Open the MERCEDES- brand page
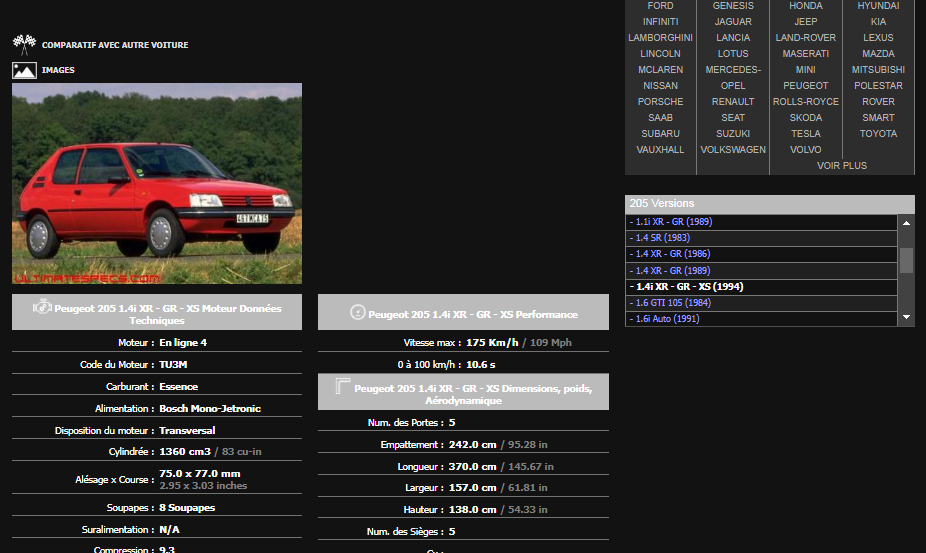The width and height of the screenshot is (926, 553). [733, 70]
